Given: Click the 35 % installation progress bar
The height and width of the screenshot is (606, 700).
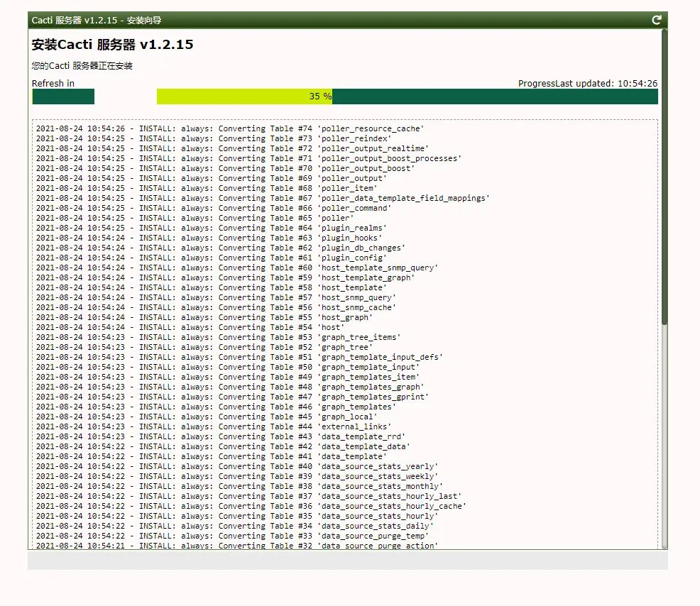Looking at the screenshot, I should click(407, 97).
